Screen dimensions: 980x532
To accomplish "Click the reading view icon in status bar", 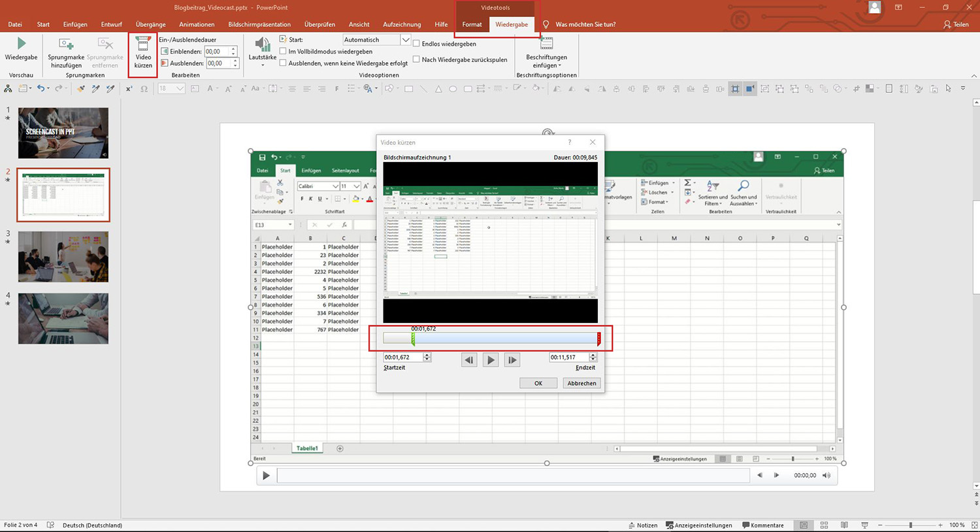I will pos(844,525).
